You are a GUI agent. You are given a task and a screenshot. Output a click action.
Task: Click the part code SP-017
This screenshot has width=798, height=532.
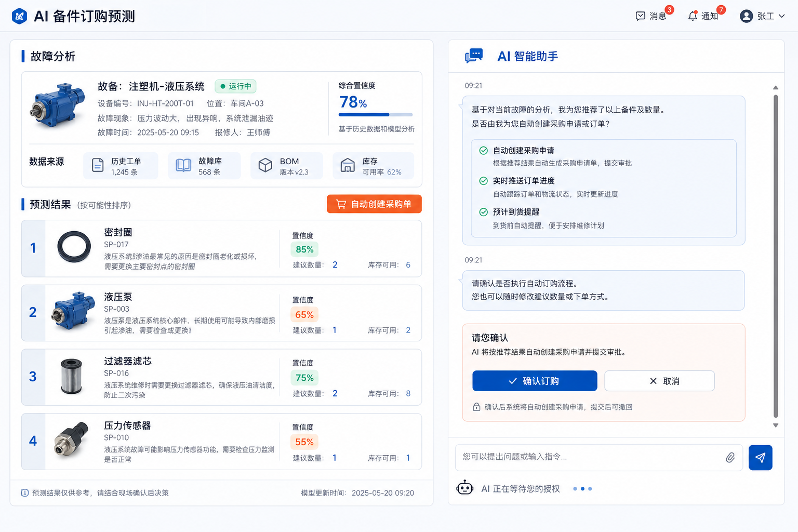click(x=116, y=244)
